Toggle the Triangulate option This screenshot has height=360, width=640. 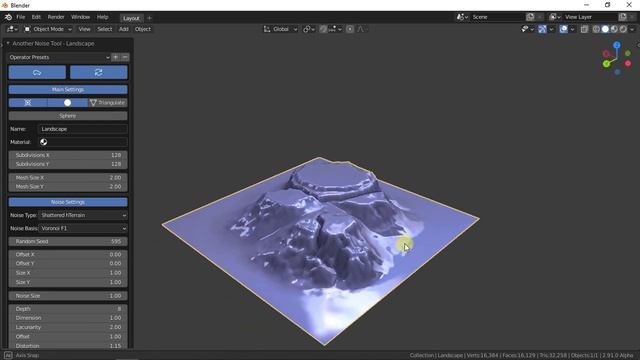tap(108, 103)
